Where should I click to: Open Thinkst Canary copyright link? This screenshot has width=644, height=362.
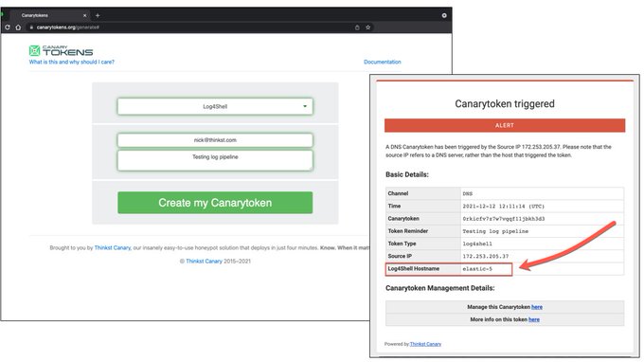[204, 261]
